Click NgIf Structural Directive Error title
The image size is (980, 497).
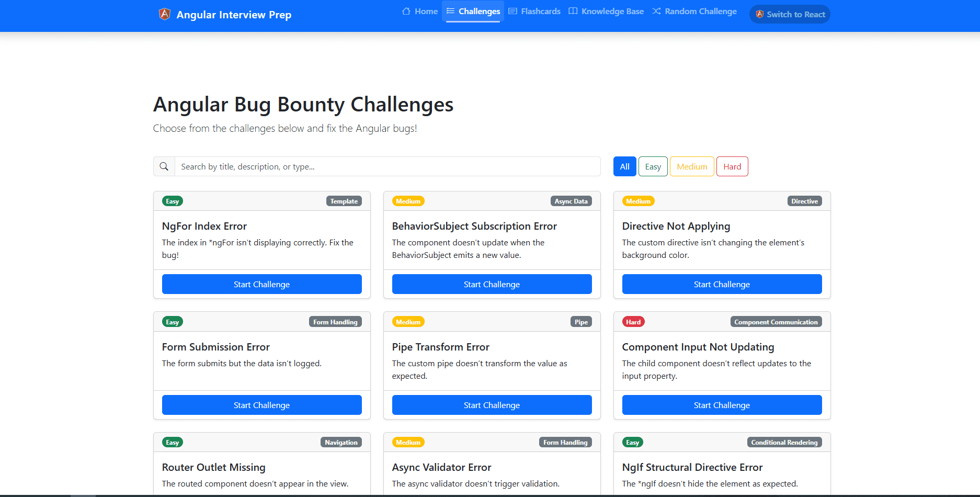(692, 467)
